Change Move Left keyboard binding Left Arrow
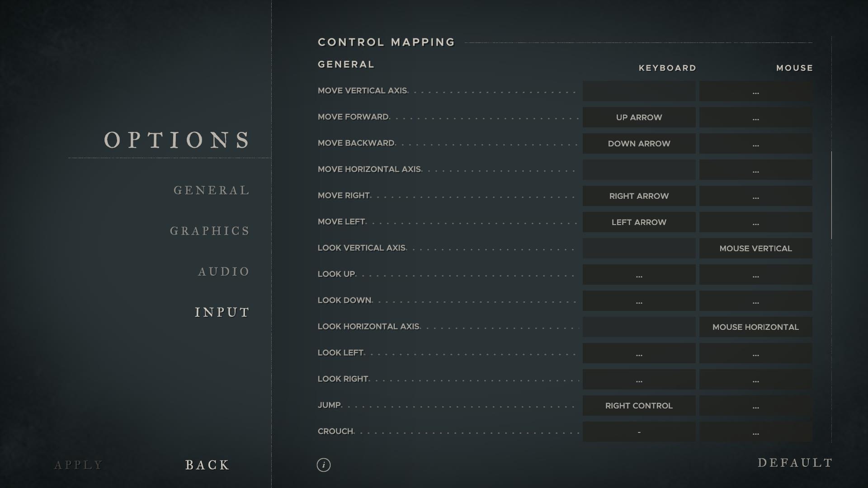 click(x=639, y=222)
